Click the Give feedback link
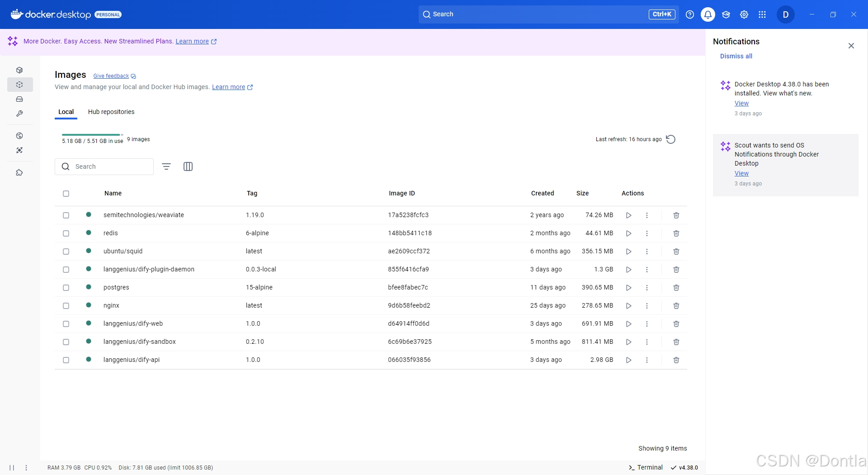This screenshot has width=868, height=475. coord(114,76)
